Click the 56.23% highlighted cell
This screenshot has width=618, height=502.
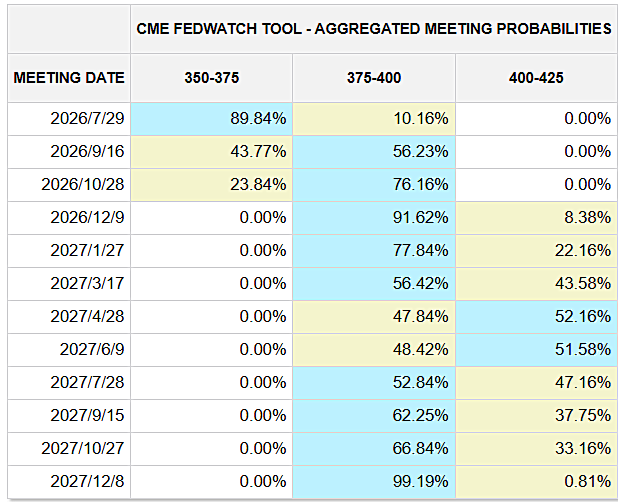click(374, 152)
